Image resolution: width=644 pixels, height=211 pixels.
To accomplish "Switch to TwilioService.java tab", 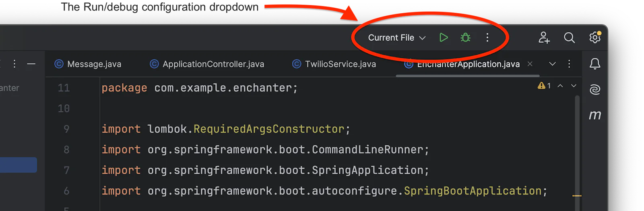I will point(334,64).
